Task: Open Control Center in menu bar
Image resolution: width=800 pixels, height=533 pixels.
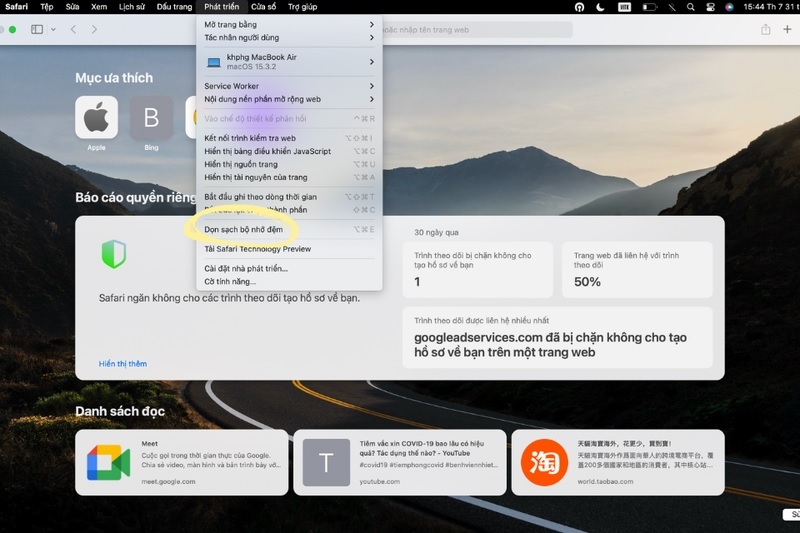Action: tap(710, 7)
